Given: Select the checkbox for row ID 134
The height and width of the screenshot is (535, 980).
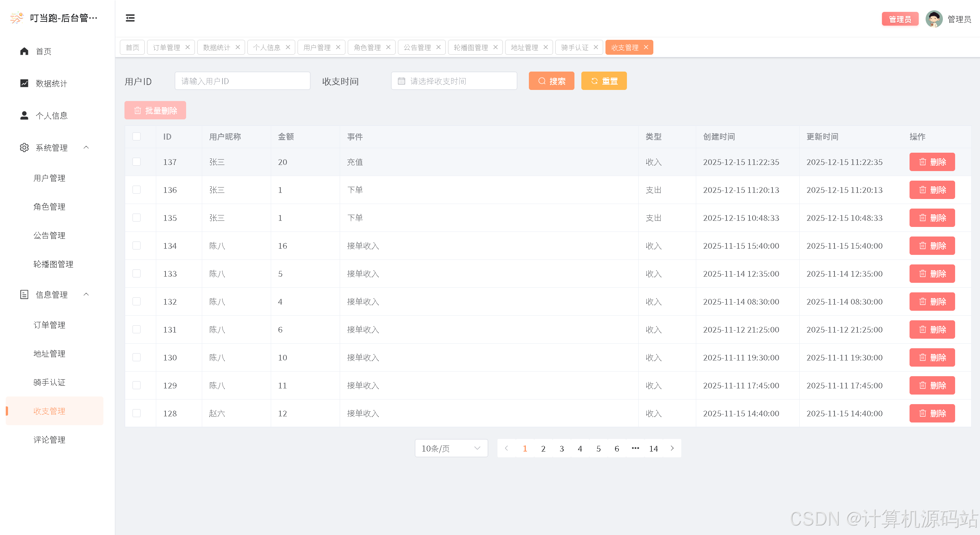Looking at the screenshot, I should tap(136, 246).
